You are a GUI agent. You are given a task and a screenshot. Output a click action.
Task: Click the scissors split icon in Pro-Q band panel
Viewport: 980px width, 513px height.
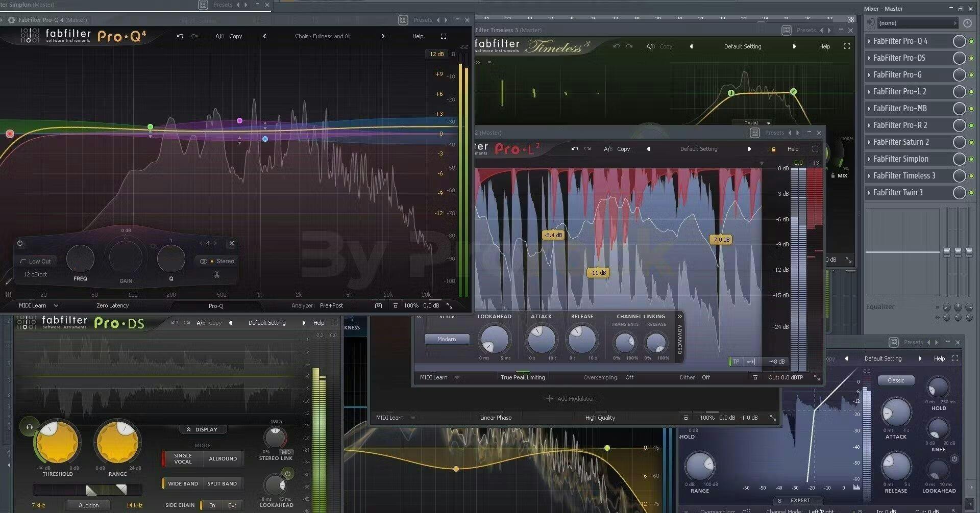217,274
